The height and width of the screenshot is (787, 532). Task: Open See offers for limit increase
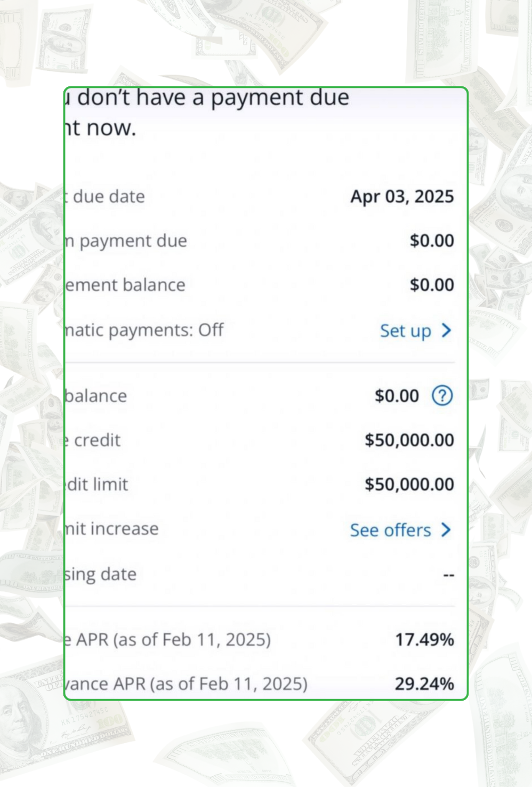(x=390, y=530)
